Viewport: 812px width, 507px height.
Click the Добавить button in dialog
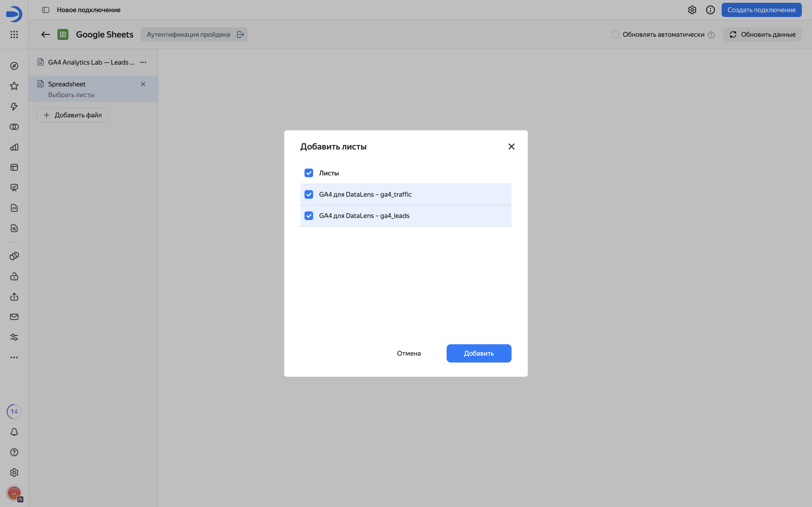click(x=479, y=353)
